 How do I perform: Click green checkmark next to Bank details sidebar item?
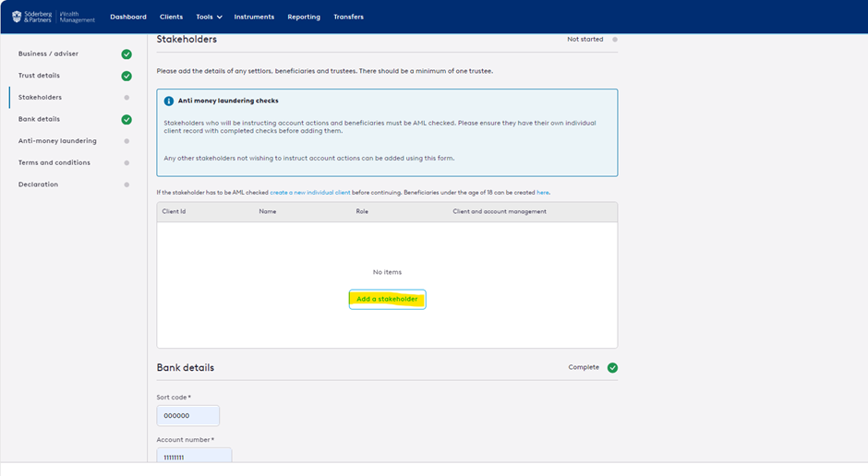[x=127, y=119]
